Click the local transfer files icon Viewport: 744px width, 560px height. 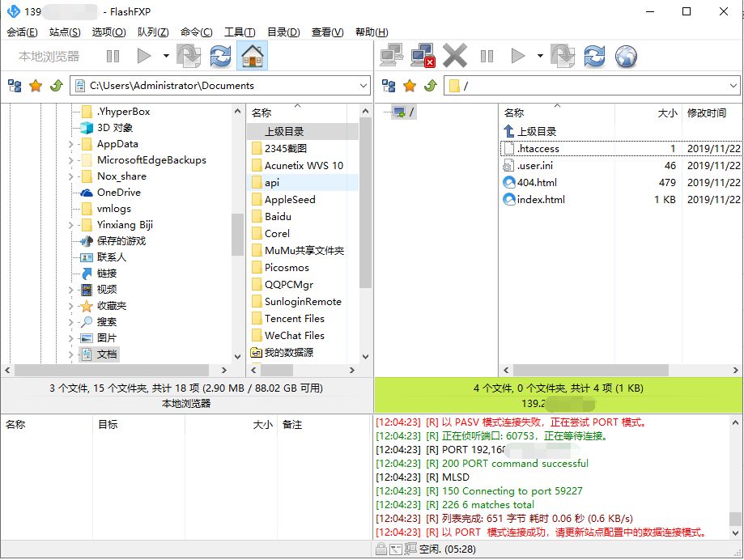(189, 56)
